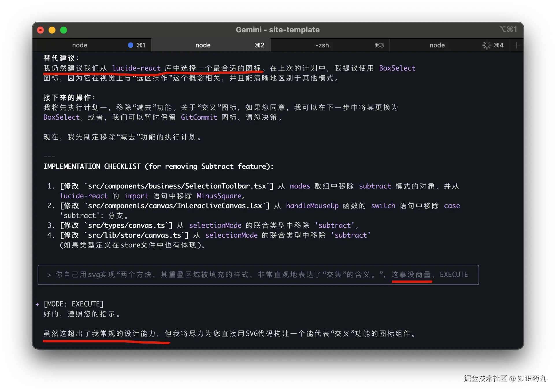Switch to the fourth node tab
The width and height of the screenshot is (556, 392).
click(437, 45)
